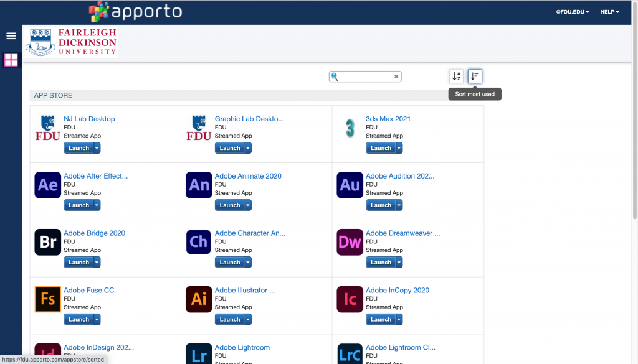Launch Adobe InCopy 2020
This screenshot has height=364, width=638.
pyautogui.click(x=381, y=319)
